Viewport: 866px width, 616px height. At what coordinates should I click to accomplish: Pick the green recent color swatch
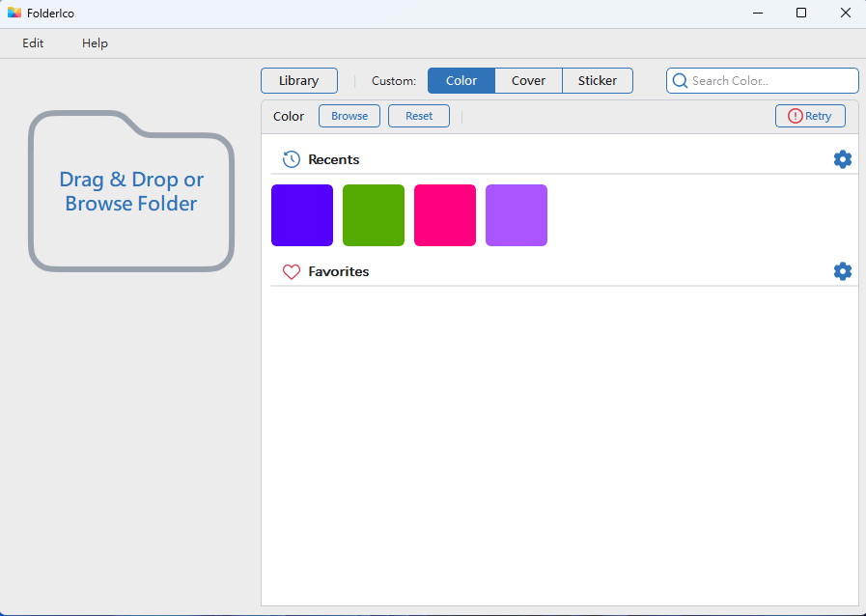(x=374, y=215)
